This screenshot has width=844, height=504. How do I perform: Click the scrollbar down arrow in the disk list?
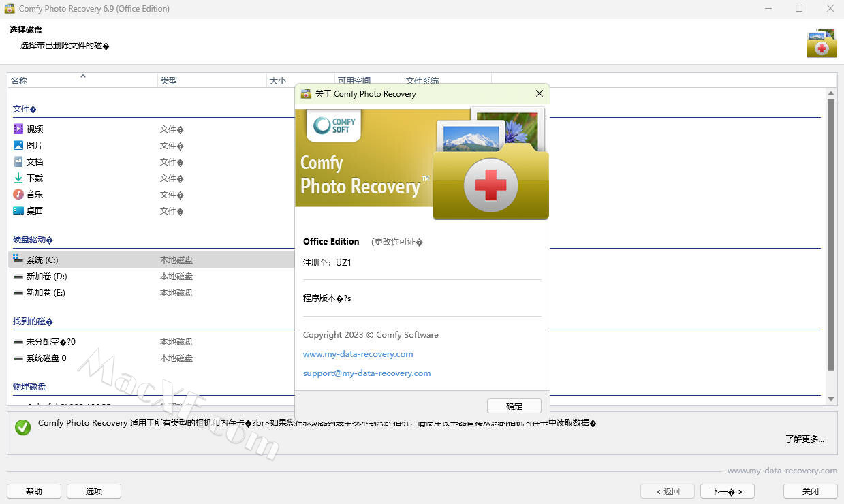click(x=831, y=399)
